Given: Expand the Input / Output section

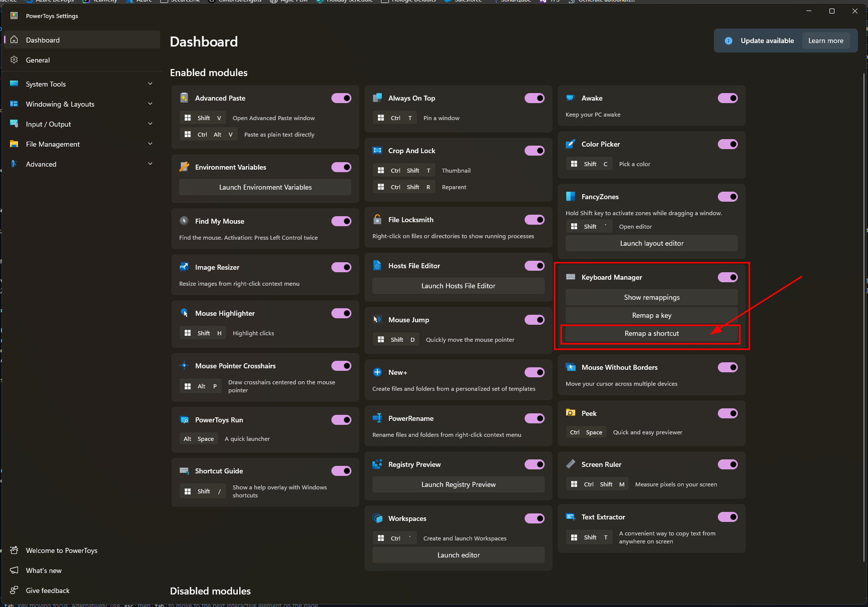Looking at the screenshot, I should tap(82, 124).
